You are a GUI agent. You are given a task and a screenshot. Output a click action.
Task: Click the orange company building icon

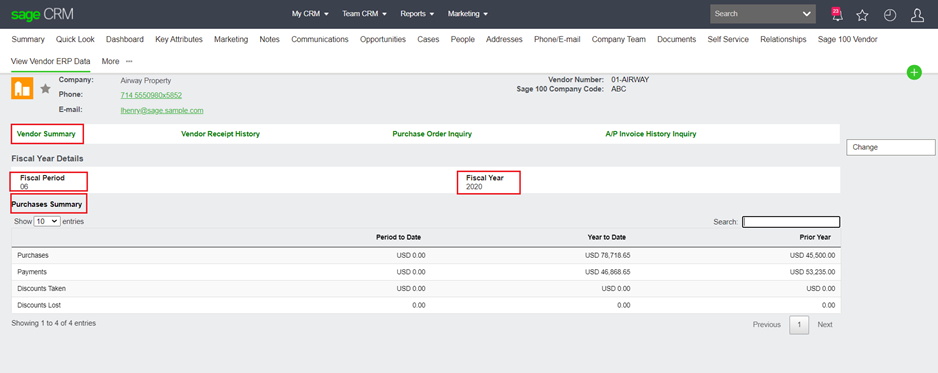pos(22,88)
